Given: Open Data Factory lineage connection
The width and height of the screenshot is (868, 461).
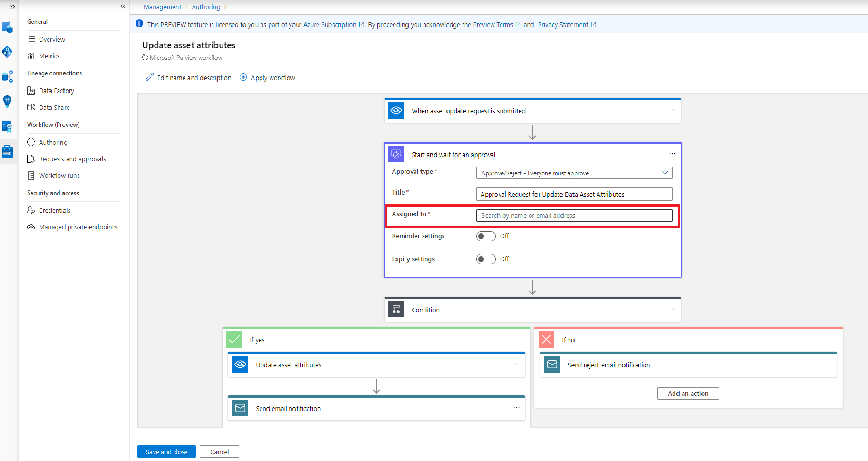Looking at the screenshot, I should (x=57, y=91).
